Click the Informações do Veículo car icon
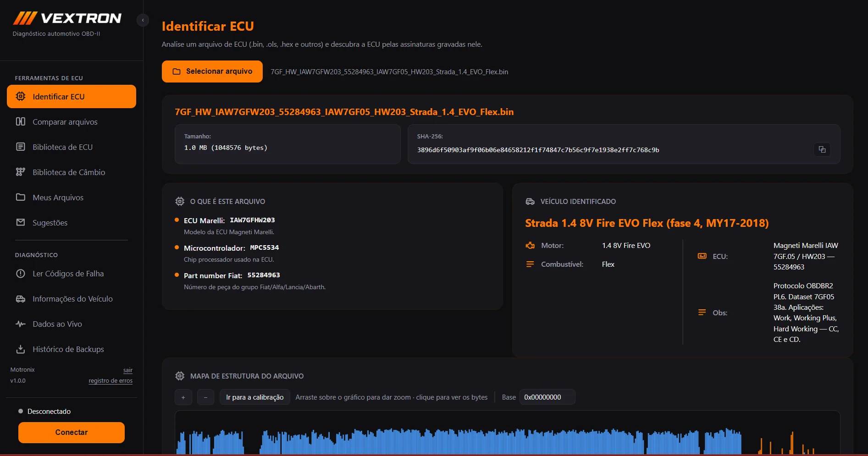 tap(21, 299)
